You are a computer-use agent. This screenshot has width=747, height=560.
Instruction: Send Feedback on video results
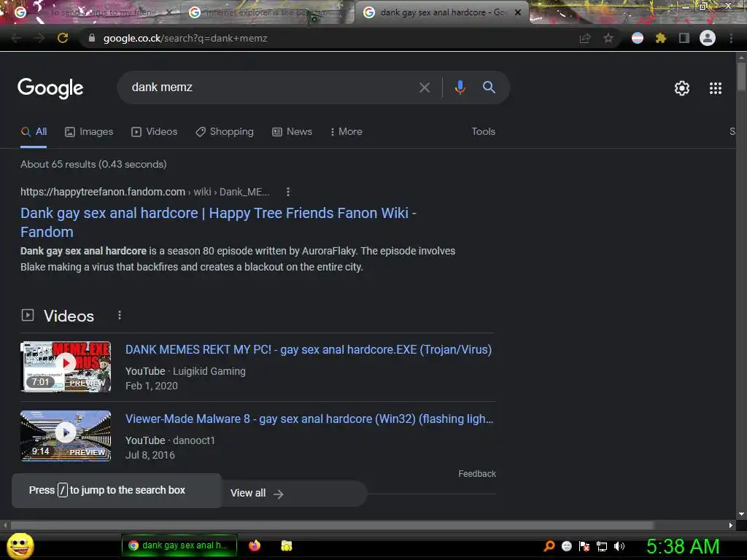click(477, 474)
